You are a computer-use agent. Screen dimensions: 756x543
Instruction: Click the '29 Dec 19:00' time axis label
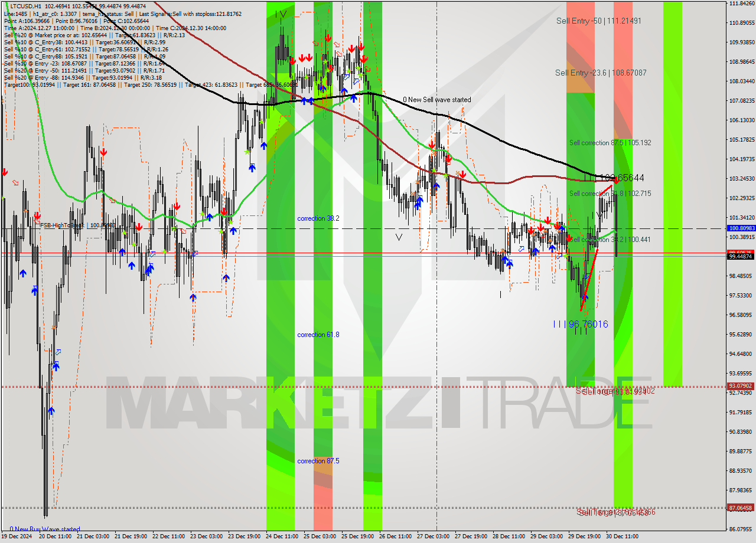tap(584, 537)
